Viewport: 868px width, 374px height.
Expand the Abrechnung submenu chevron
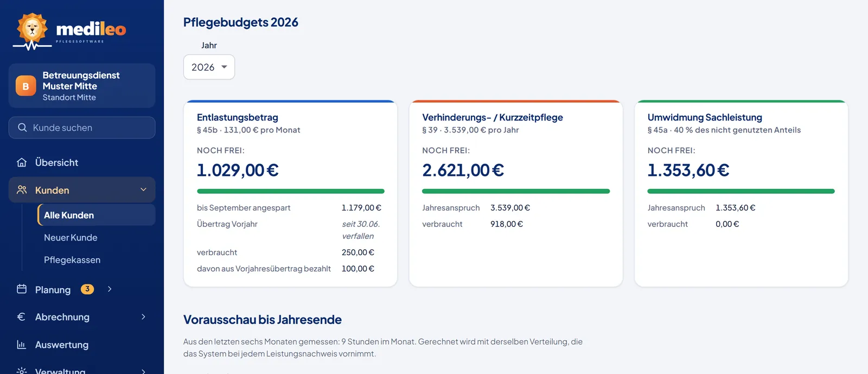143,316
